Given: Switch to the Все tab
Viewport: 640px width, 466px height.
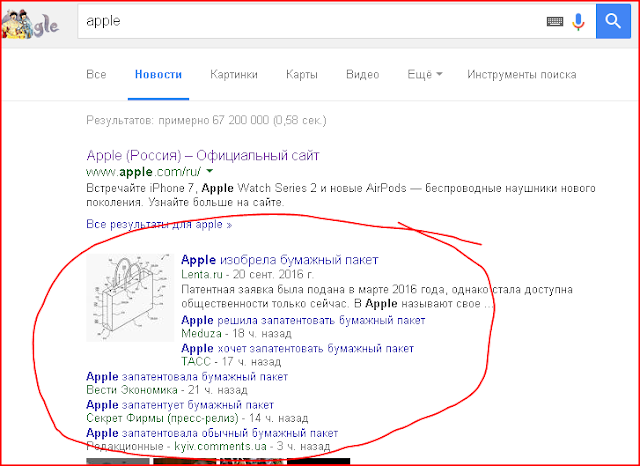Looking at the screenshot, I should (x=96, y=75).
